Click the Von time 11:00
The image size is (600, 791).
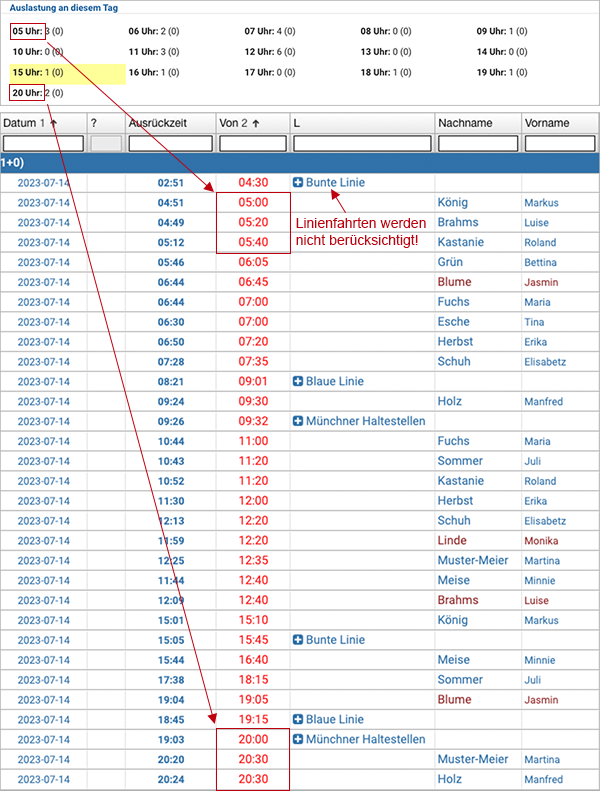(253, 441)
